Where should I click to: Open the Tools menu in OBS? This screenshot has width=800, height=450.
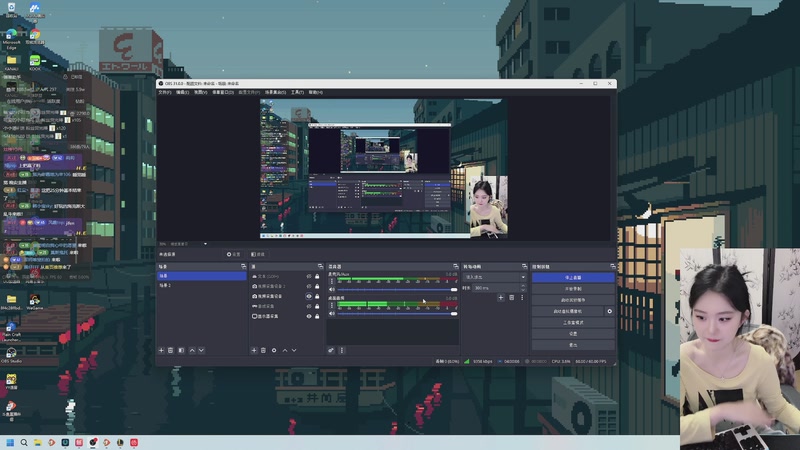pyautogui.click(x=297, y=92)
